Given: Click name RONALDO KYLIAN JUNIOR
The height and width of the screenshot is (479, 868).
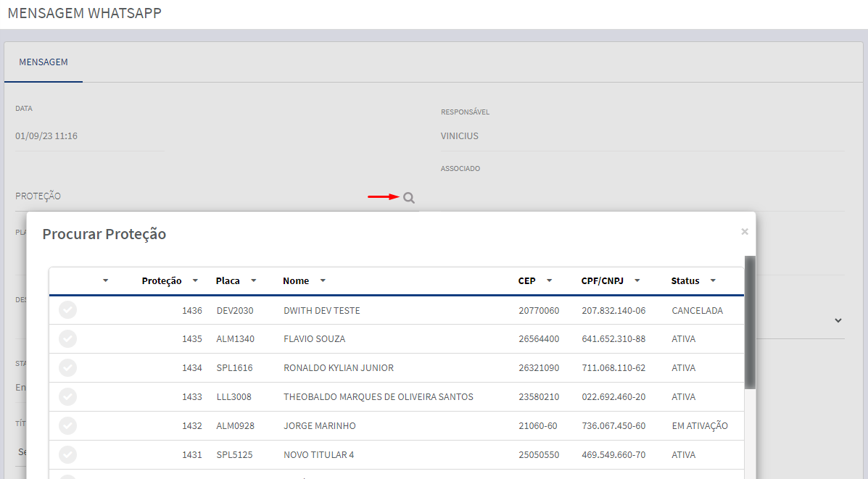Looking at the screenshot, I should (x=339, y=368).
